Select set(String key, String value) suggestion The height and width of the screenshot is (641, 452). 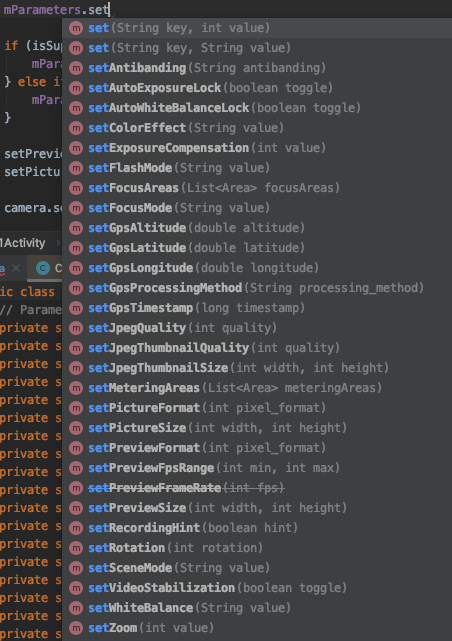257,48
